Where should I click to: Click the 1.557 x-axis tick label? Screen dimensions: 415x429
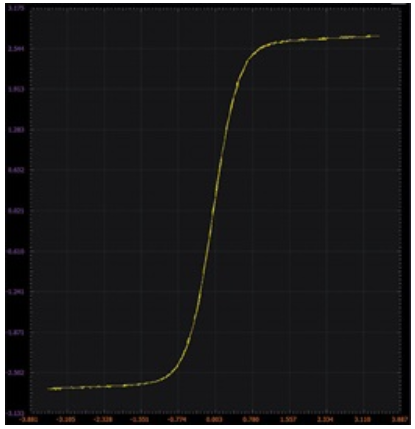[x=291, y=419]
